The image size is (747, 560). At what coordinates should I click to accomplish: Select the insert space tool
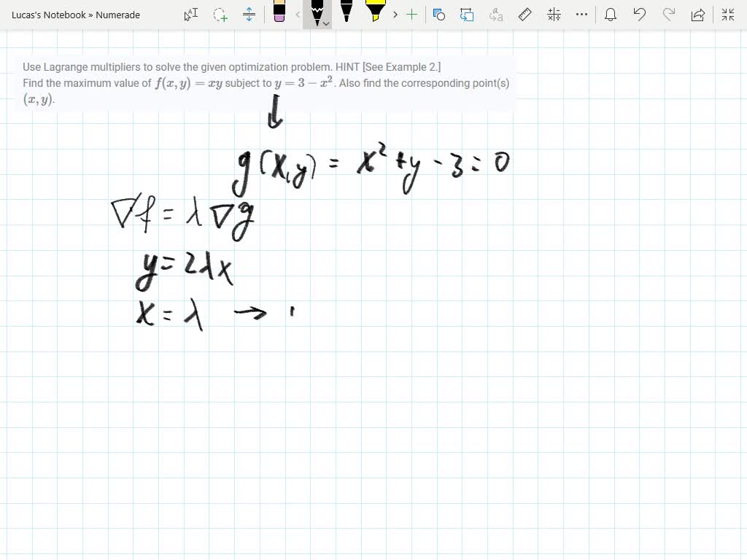tap(249, 15)
